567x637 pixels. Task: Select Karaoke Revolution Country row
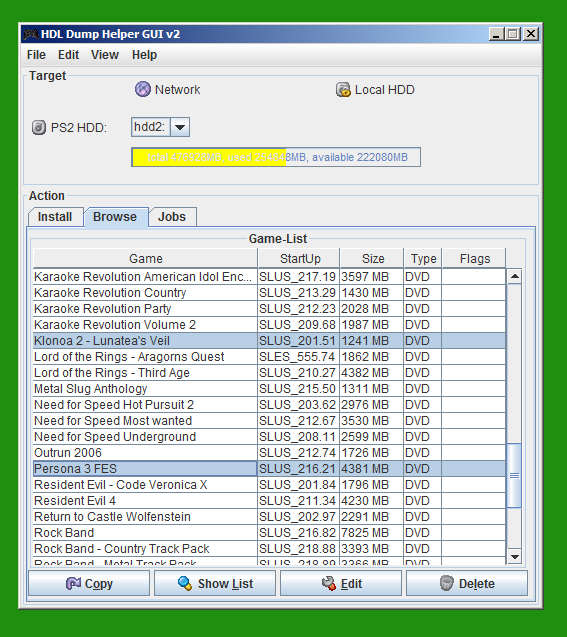coord(269,292)
